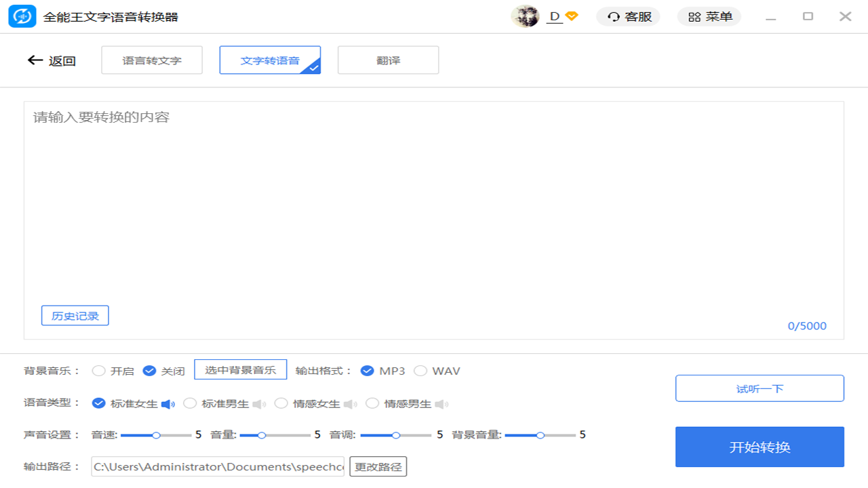Preview the 标准男生 voice via speaker icon
The image size is (868, 488).
tap(260, 403)
